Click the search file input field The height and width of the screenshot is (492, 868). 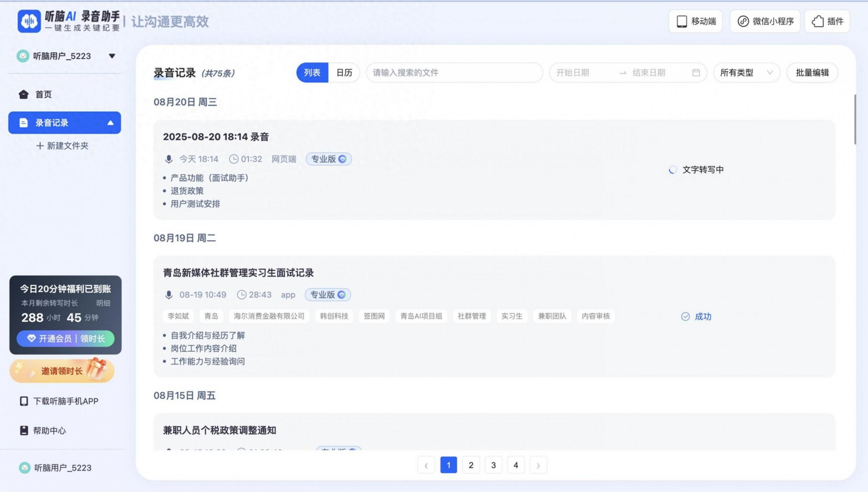click(x=454, y=73)
